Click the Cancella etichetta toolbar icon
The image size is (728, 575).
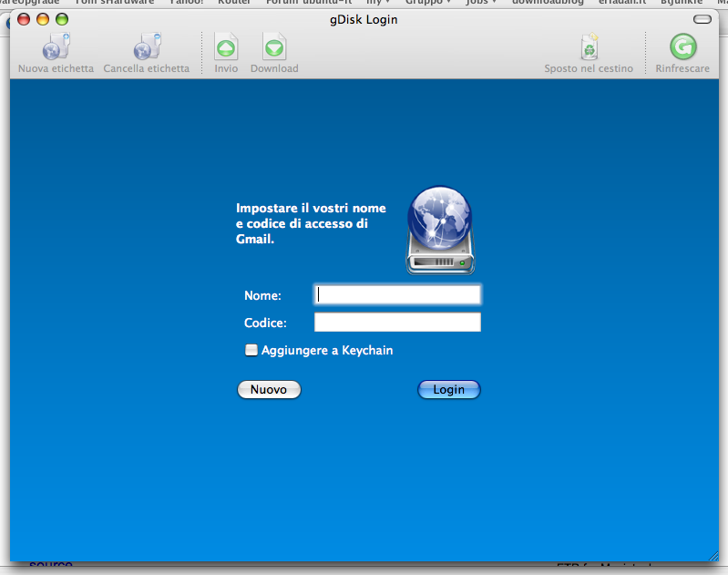tap(146, 47)
